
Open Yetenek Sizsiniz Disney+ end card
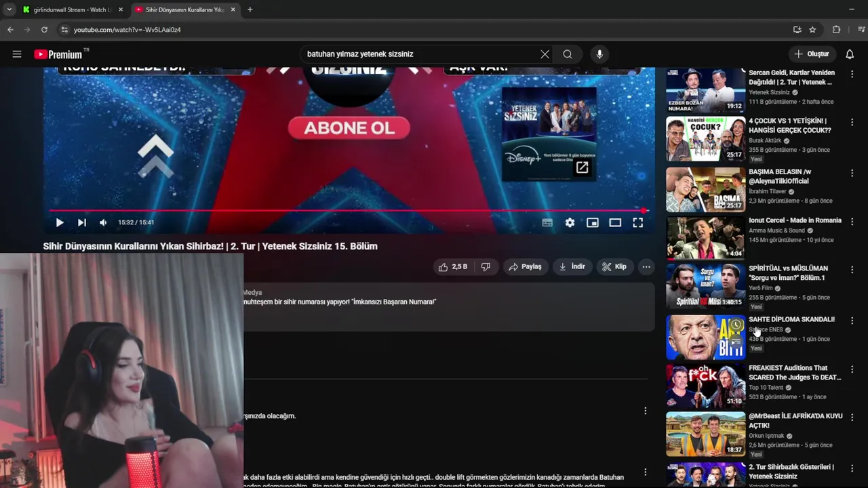pyautogui.click(x=549, y=134)
